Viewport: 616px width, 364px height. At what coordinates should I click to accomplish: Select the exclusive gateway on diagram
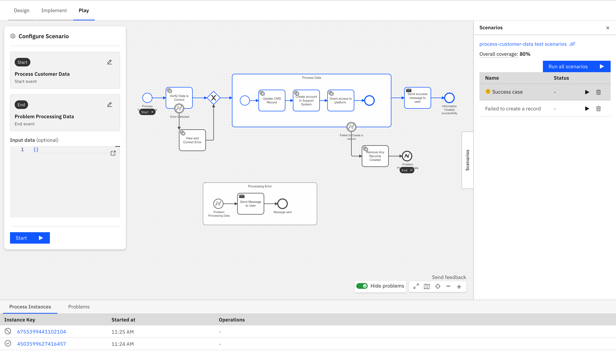pos(214,98)
